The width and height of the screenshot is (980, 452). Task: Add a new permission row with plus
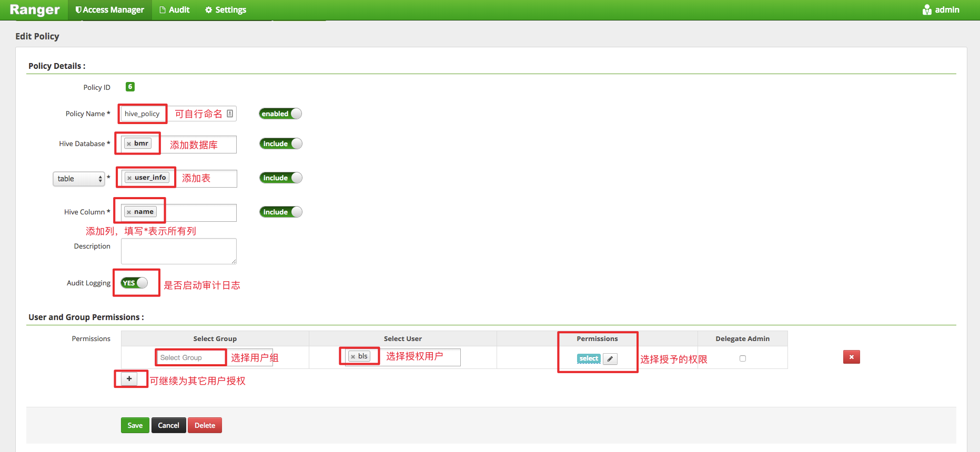coord(129,378)
